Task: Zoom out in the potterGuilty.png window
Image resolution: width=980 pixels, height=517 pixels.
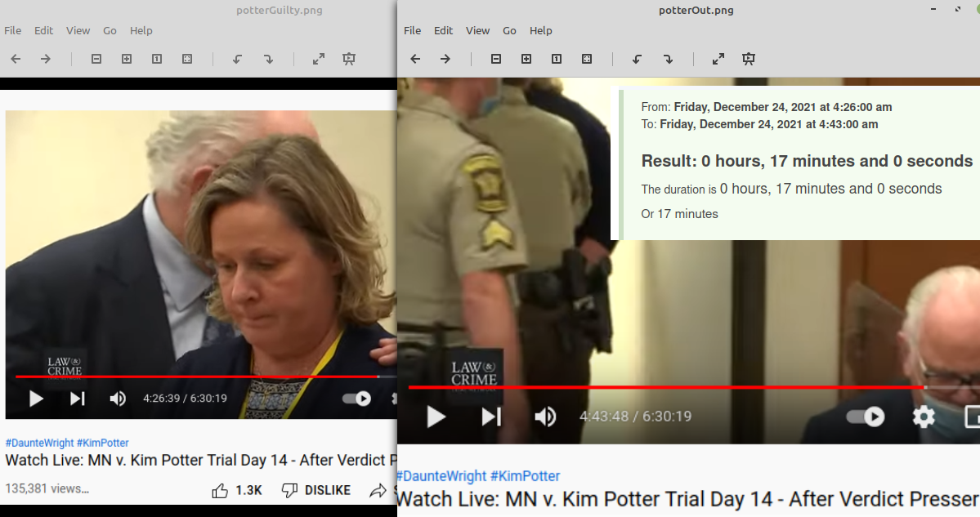Action: pos(96,59)
